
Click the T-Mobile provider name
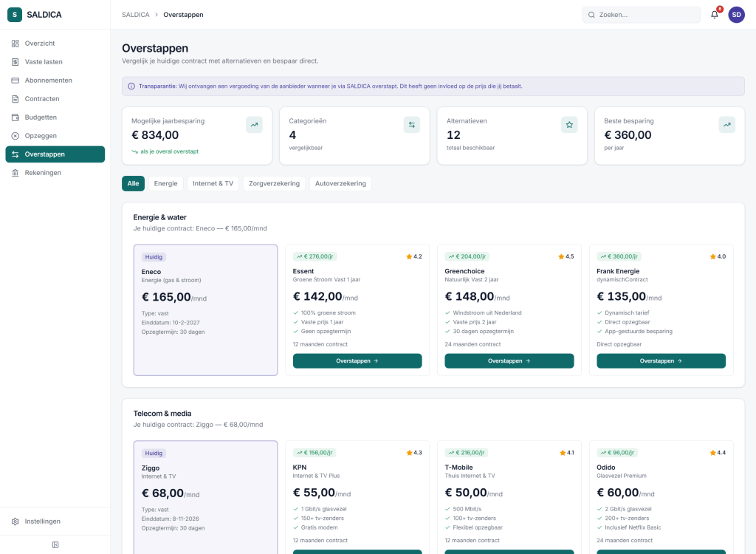[459, 468]
